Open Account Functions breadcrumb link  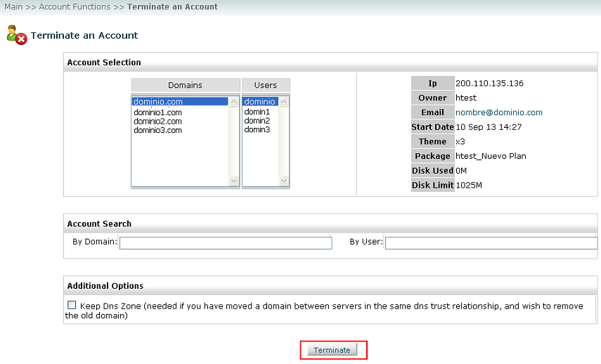[x=75, y=6]
